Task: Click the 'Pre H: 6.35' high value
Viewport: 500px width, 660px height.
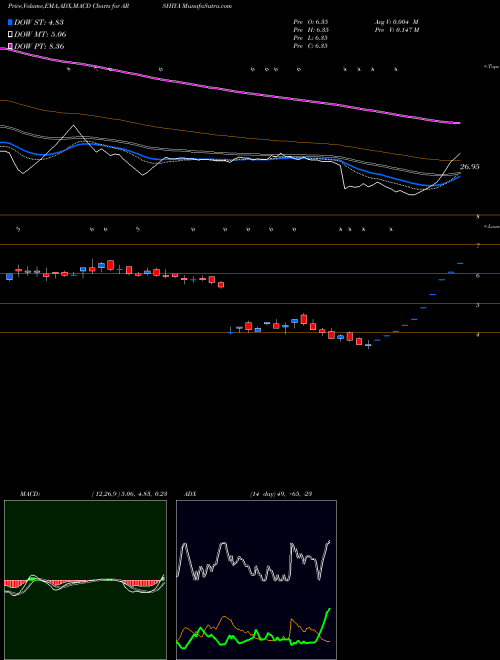Action: pos(311,30)
